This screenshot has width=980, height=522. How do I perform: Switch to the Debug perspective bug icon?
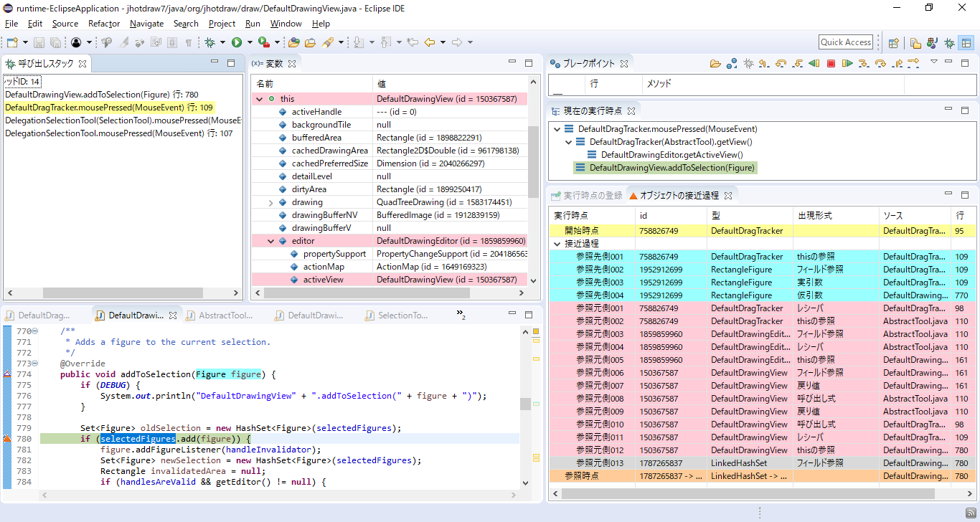coord(949,43)
